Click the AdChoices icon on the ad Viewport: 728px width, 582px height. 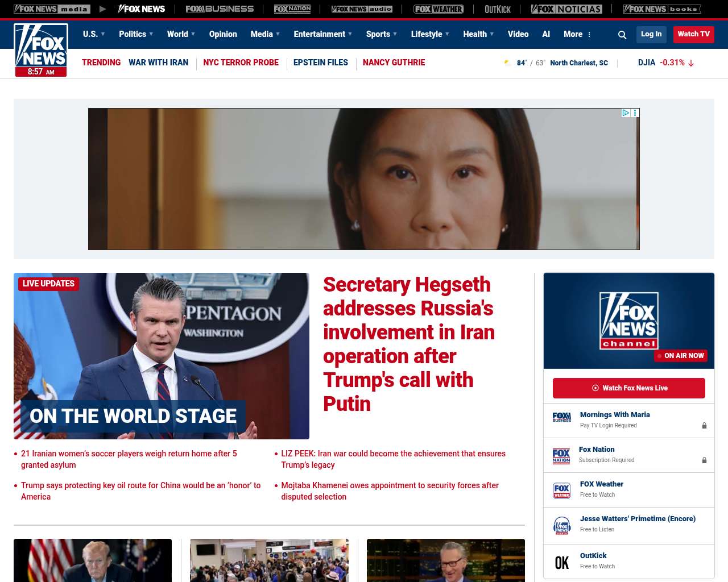tap(626, 113)
